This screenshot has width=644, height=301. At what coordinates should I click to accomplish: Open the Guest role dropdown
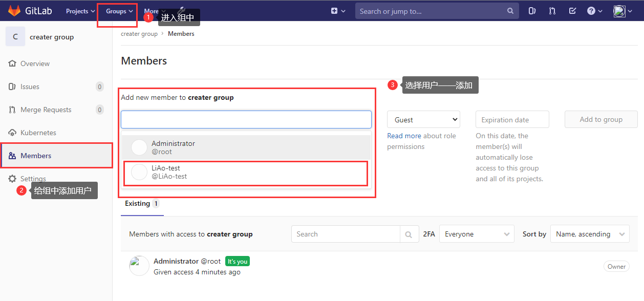423,119
